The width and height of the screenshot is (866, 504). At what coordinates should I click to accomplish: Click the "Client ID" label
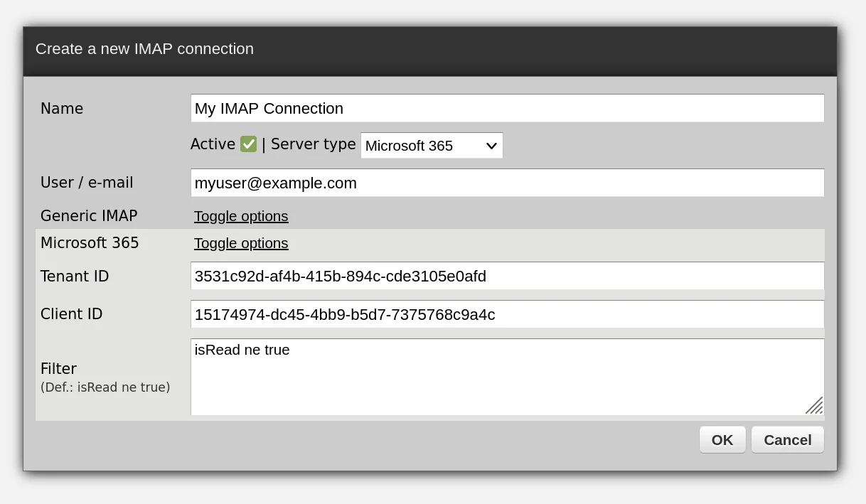point(72,314)
